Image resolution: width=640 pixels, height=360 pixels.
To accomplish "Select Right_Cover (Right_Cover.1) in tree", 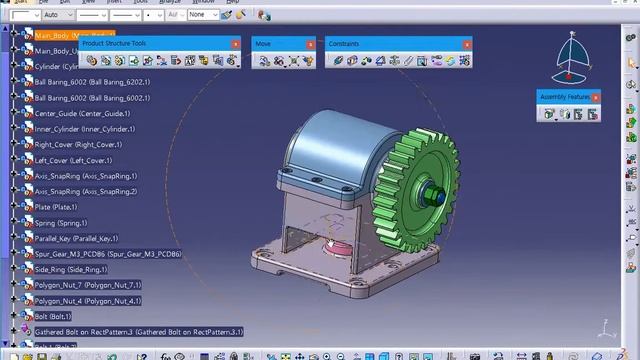I will pyautogui.click(x=78, y=144).
